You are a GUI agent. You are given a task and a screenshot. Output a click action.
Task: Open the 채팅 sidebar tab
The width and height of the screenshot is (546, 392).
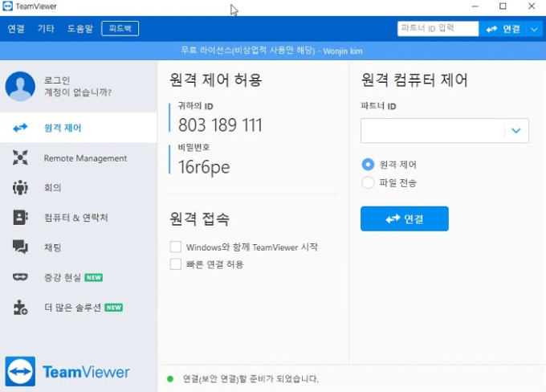(x=79, y=247)
